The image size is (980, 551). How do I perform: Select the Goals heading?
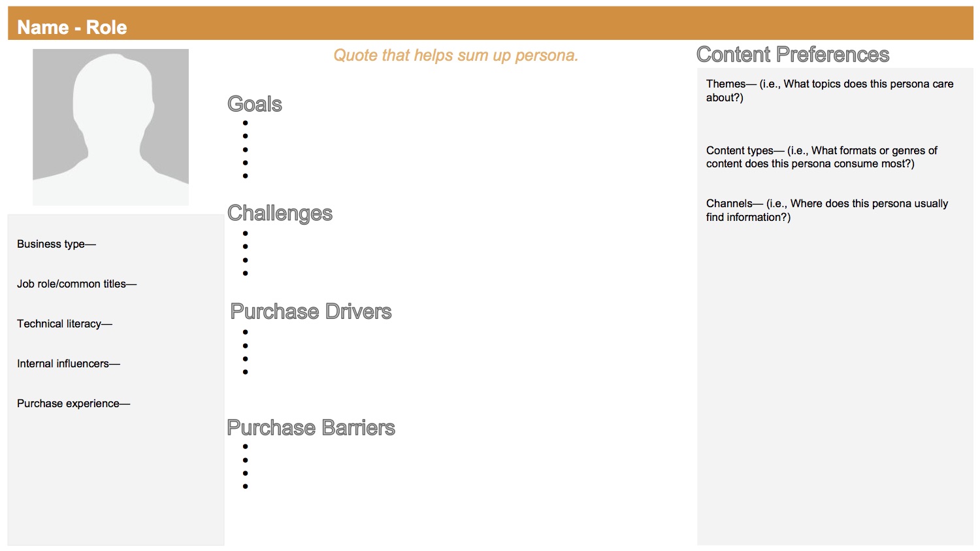255,104
